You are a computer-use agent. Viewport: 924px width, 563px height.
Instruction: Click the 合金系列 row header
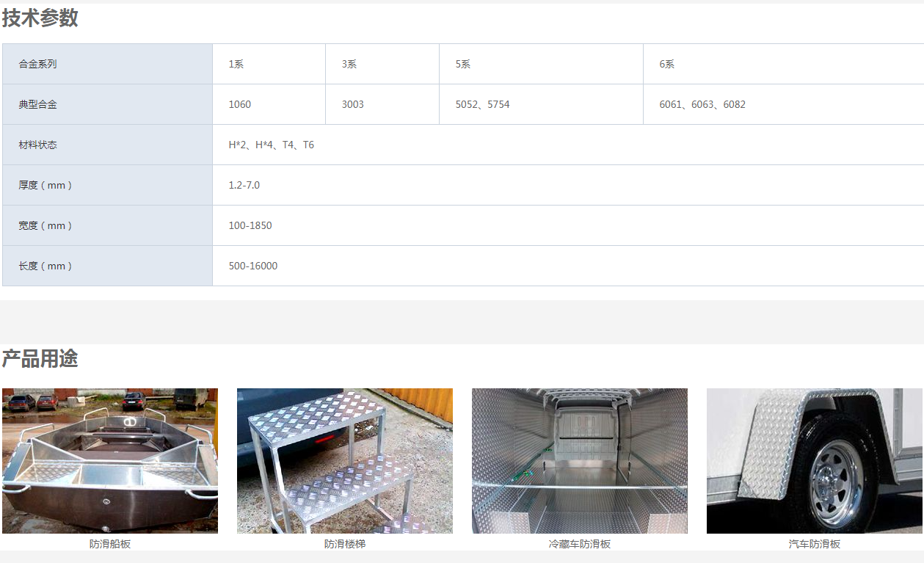(38, 64)
